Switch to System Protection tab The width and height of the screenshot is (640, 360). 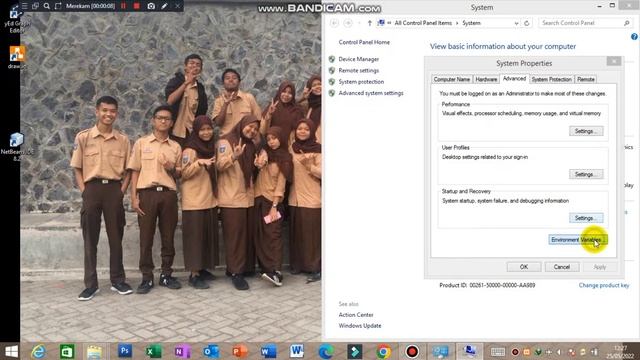pos(551,79)
